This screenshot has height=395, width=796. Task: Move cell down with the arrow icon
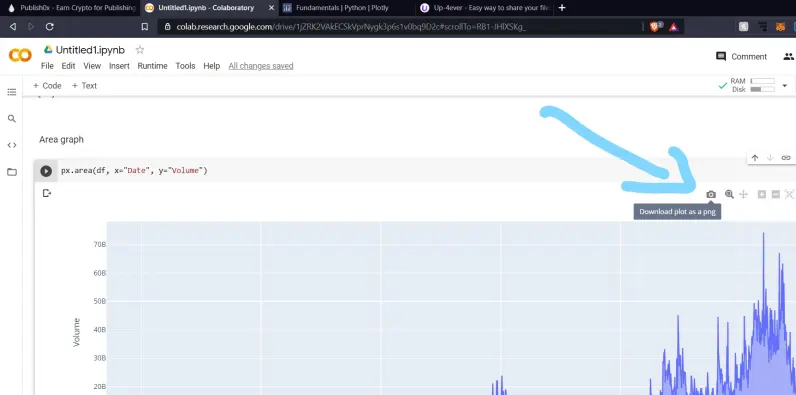click(x=770, y=158)
